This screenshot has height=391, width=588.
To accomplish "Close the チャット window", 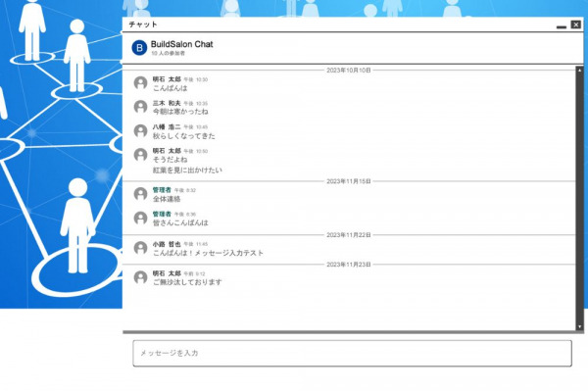I will [576, 24].
